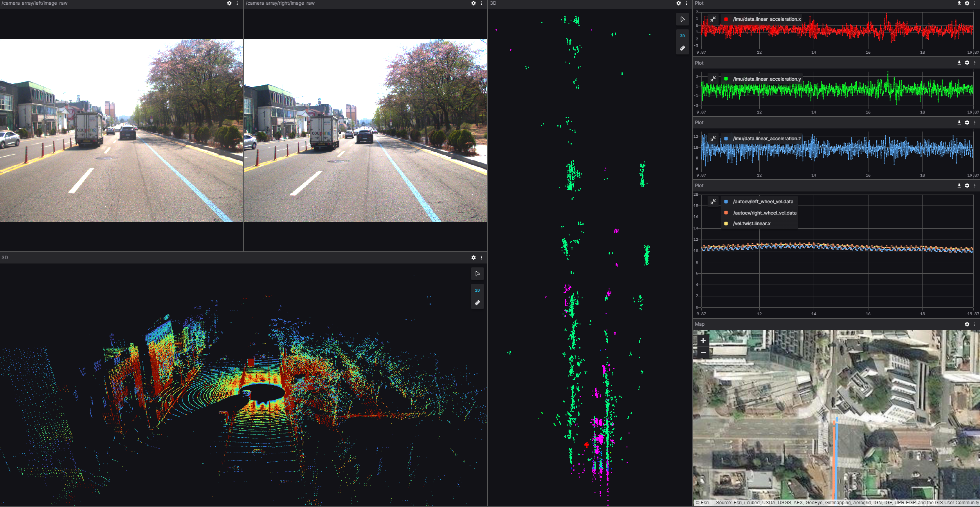Click the select arrow in bottom-left 3D panel
980x507 pixels.
477,274
